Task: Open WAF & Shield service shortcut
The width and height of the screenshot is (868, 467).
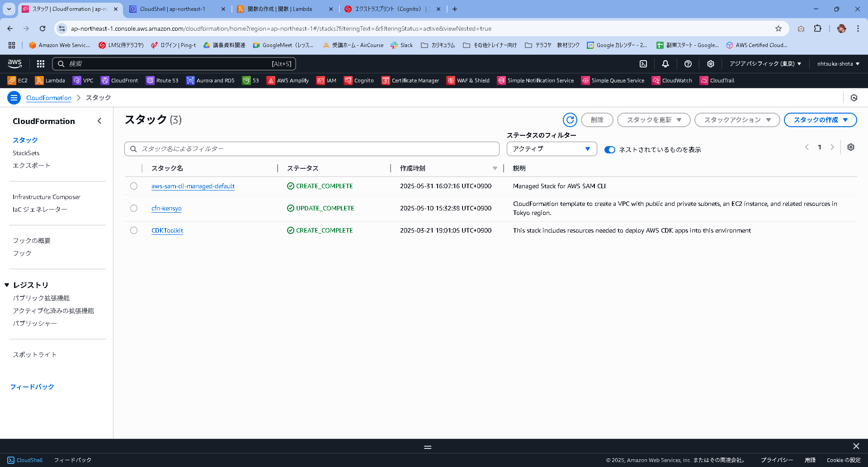Action: [x=468, y=81]
